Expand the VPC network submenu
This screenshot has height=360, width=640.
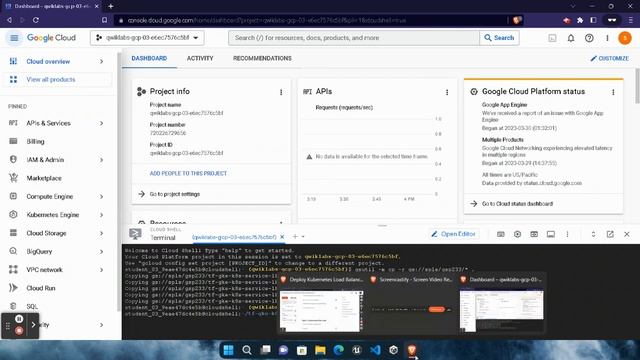click(x=101, y=270)
